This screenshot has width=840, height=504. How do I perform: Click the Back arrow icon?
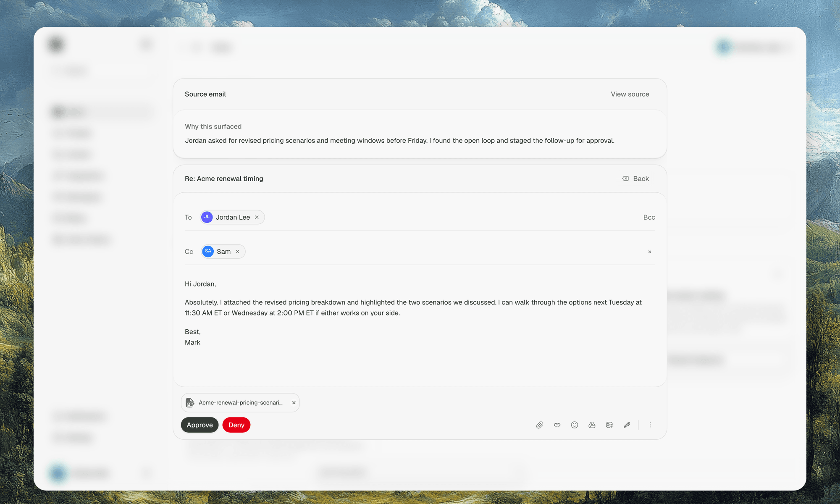625,178
